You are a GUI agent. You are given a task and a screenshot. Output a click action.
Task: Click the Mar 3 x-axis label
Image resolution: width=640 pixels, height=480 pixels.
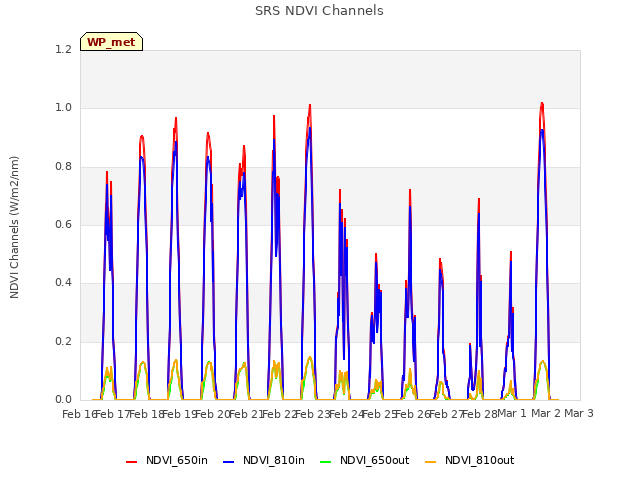(x=579, y=413)
